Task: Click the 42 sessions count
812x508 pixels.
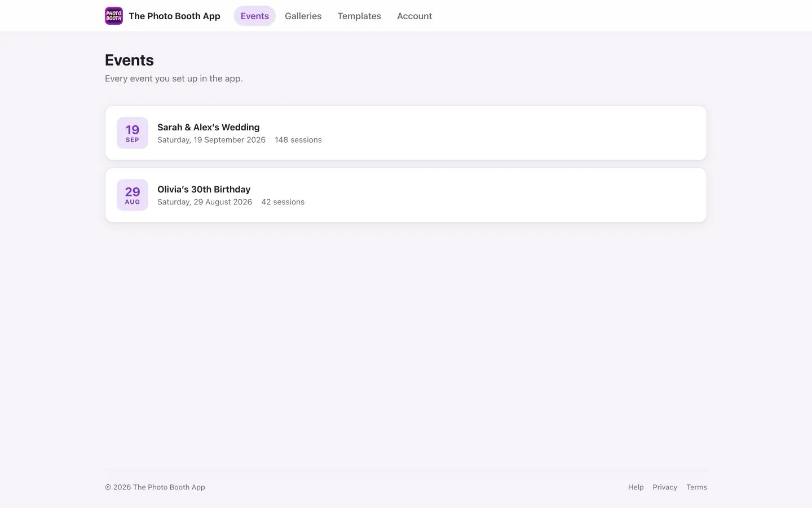Action: [283, 202]
